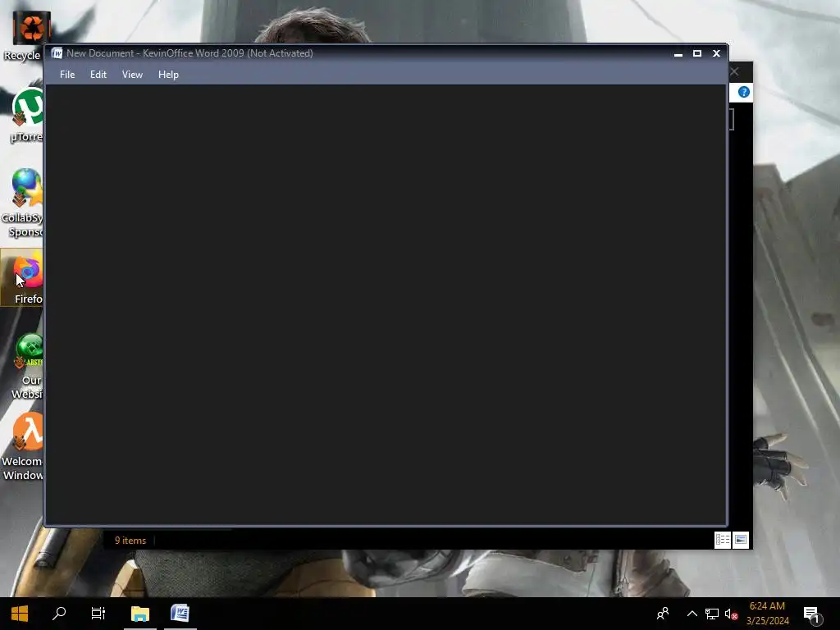This screenshot has height=630, width=840.
Task: Click the Word taskbar button
Action: point(180,614)
